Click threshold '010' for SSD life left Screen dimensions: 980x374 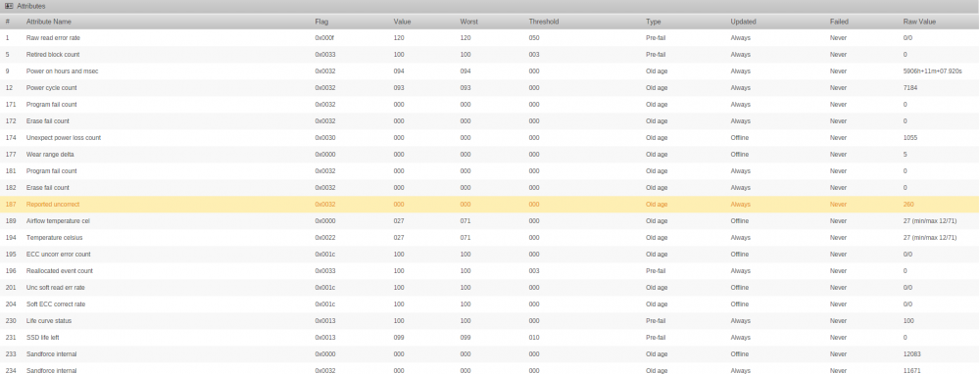pos(534,338)
